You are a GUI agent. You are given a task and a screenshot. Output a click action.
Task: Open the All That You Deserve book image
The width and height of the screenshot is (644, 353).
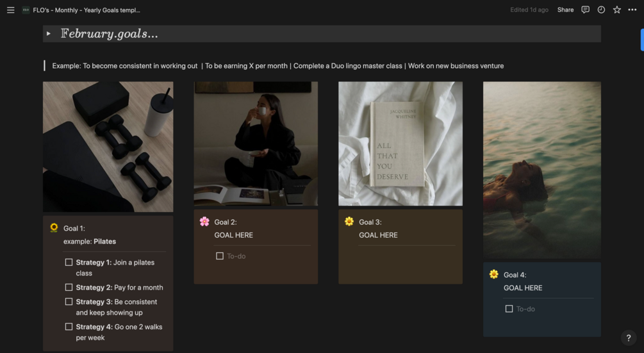[400, 144]
